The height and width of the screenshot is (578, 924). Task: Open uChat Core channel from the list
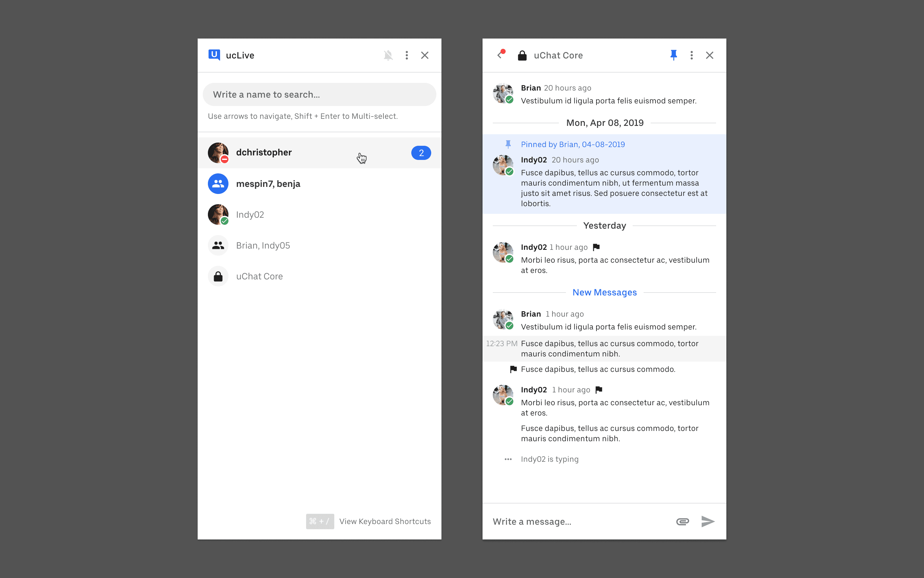(x=319, y=276)
